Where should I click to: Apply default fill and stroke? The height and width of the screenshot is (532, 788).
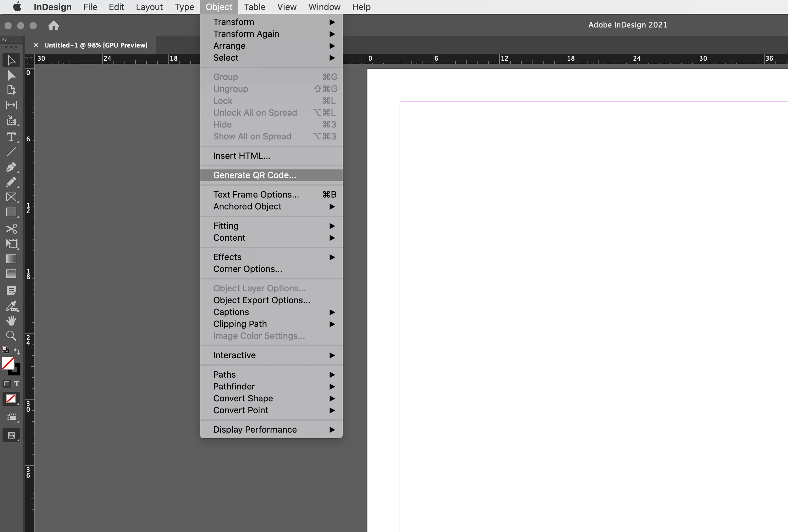pos(5,350)
